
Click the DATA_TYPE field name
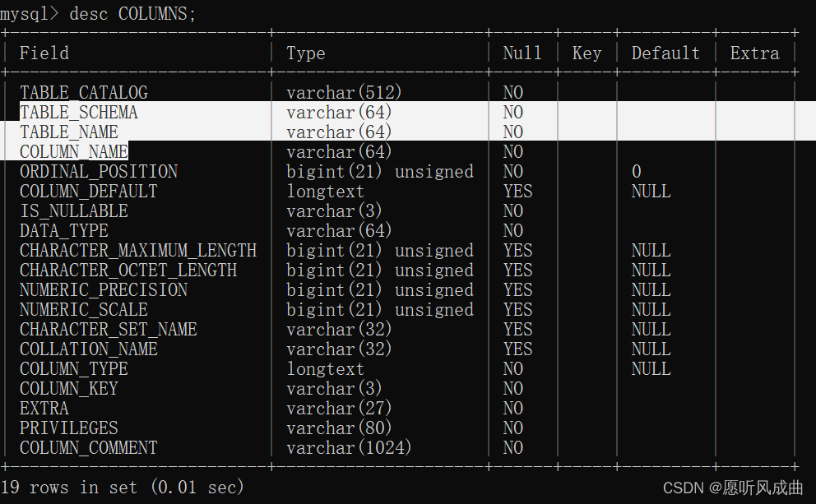coord(64,231)
